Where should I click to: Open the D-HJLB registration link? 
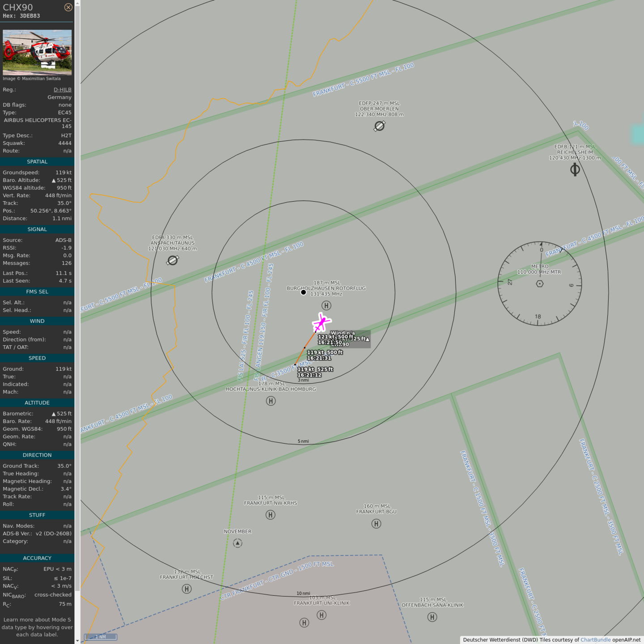coord(62,89)
